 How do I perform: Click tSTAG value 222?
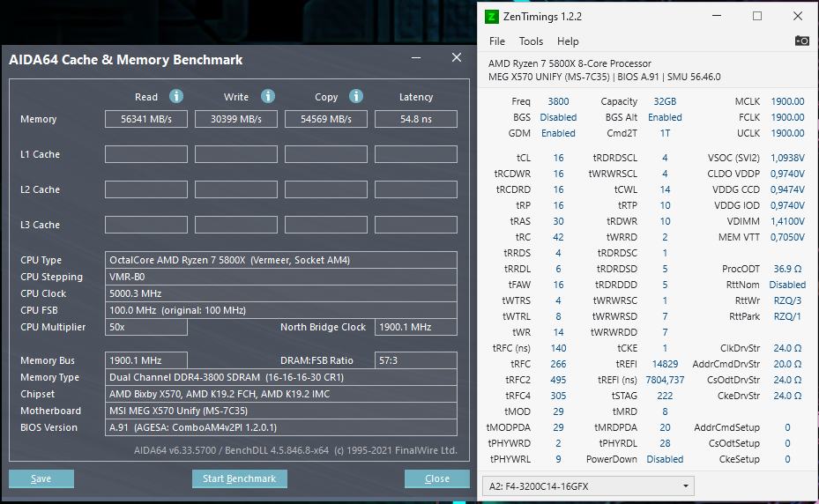pos(665,396)
